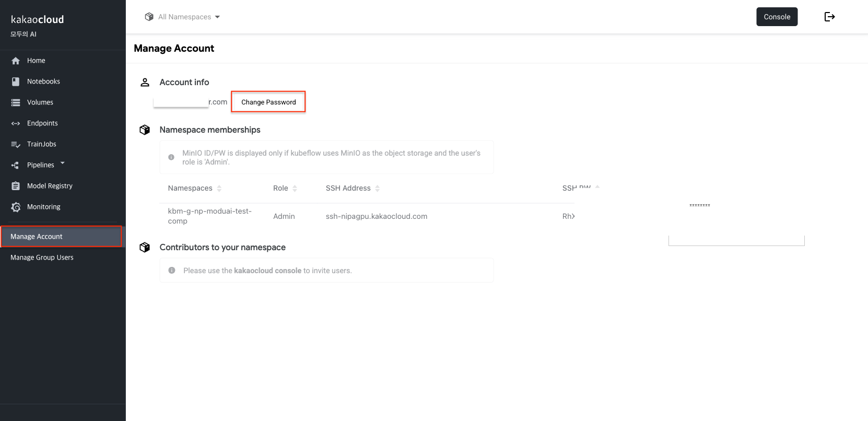Viewport: 868px width, 421px height.
Task: Click the Contributors section cube icon
Action: [x=145, y=247]
